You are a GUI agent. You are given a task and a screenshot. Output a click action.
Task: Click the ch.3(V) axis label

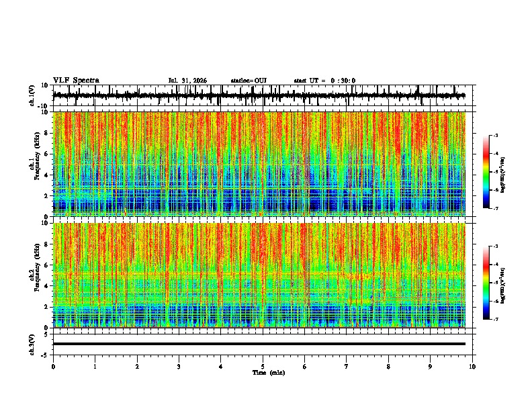pyautogui.click(x=32, y=345)
